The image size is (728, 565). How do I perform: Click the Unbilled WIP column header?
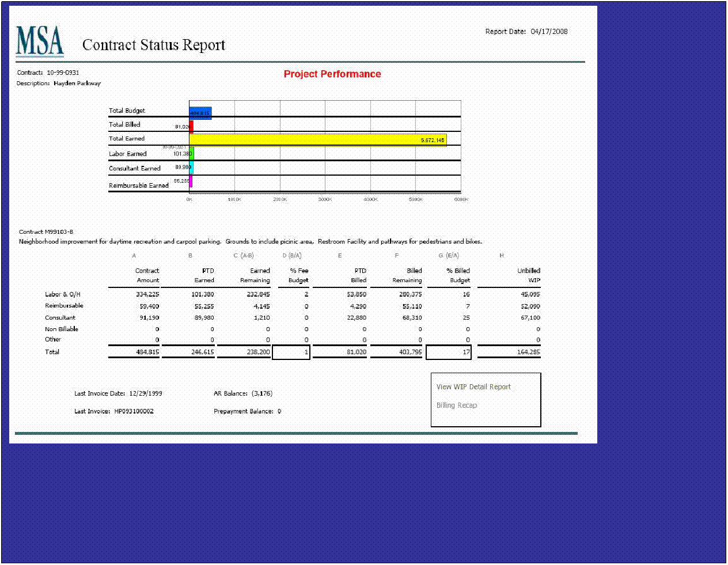[x=529, y=275]
